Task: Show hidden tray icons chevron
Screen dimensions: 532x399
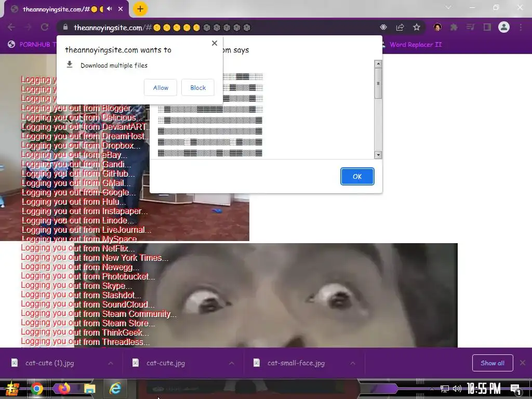Action: coord(432,389)
